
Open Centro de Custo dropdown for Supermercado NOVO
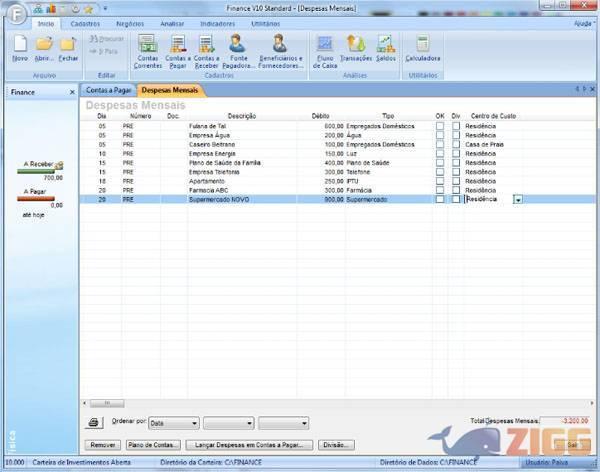[x=518, y=200]
